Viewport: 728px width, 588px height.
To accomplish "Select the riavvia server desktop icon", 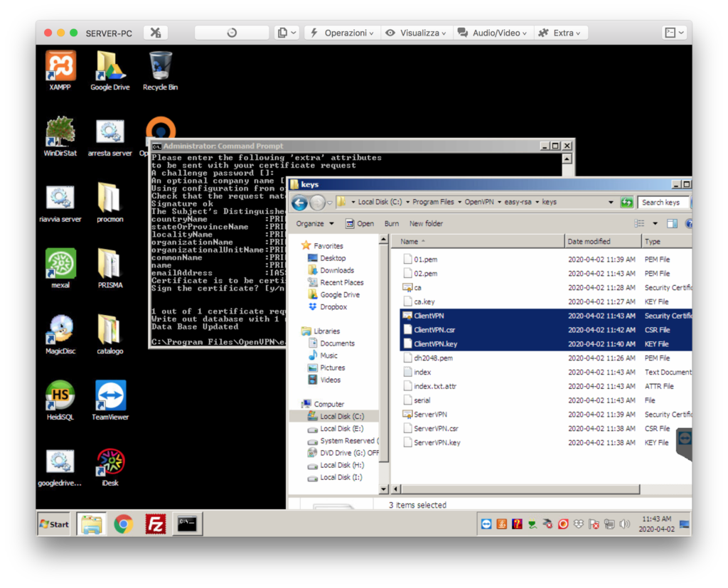I will pyautogui.click(x=60, y=203).
